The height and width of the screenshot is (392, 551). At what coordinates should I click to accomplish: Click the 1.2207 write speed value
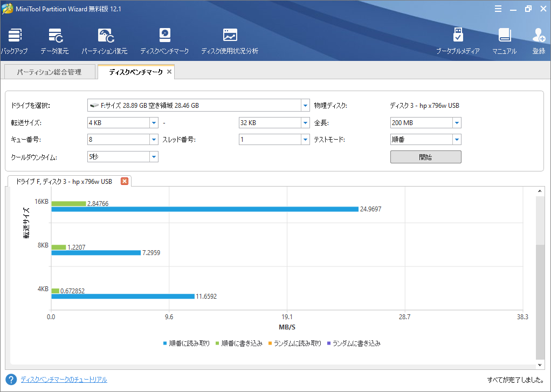coord(76,247)
